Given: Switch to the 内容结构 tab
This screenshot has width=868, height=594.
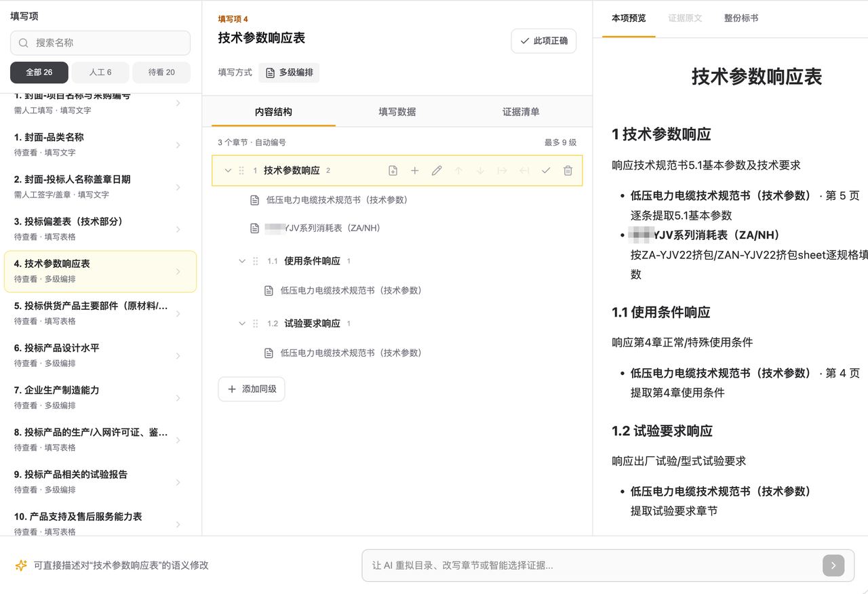Looking at the screenshot, I should pyautogui.click(x=273, y=112).
